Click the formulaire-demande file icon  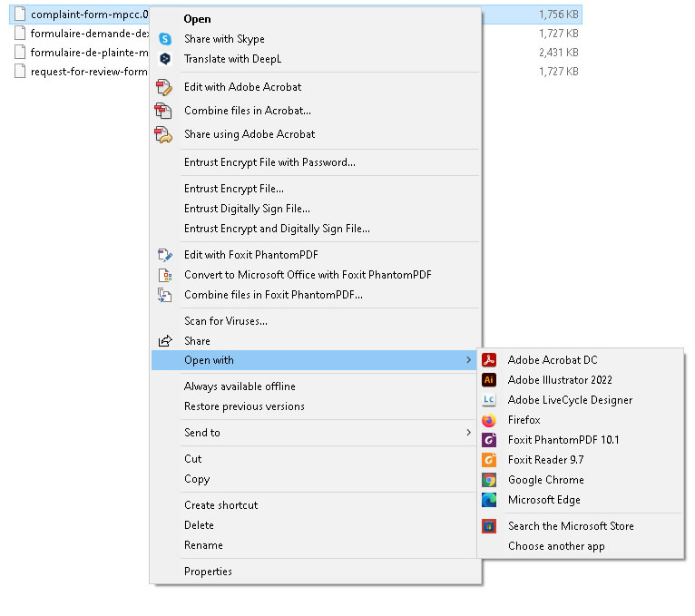[x=19, y=34]
